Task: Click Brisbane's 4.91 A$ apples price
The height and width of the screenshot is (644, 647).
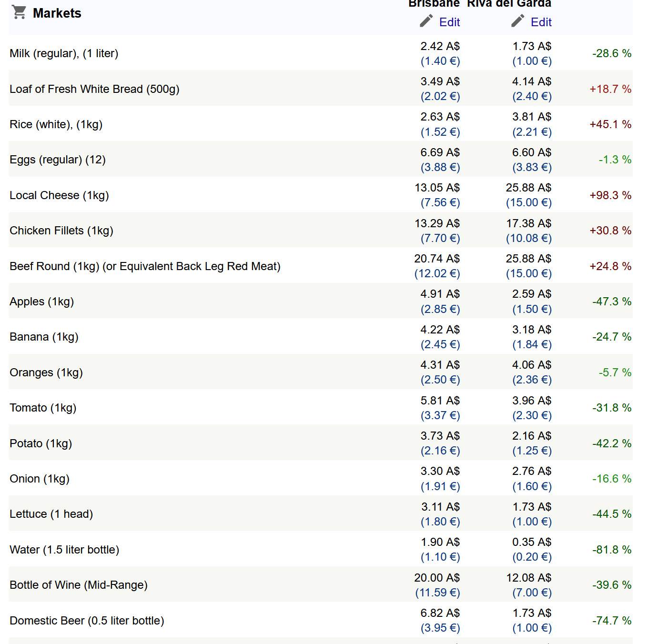Action: 440,294
